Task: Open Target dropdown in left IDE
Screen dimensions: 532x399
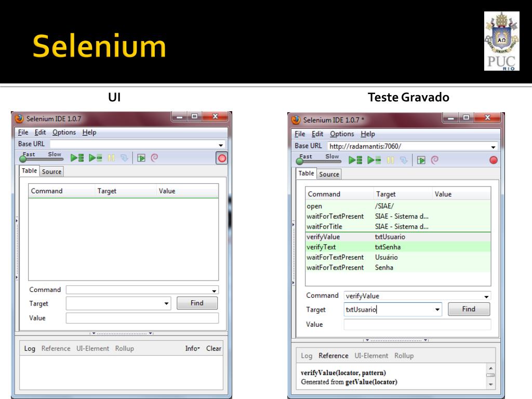Action: 166,303
